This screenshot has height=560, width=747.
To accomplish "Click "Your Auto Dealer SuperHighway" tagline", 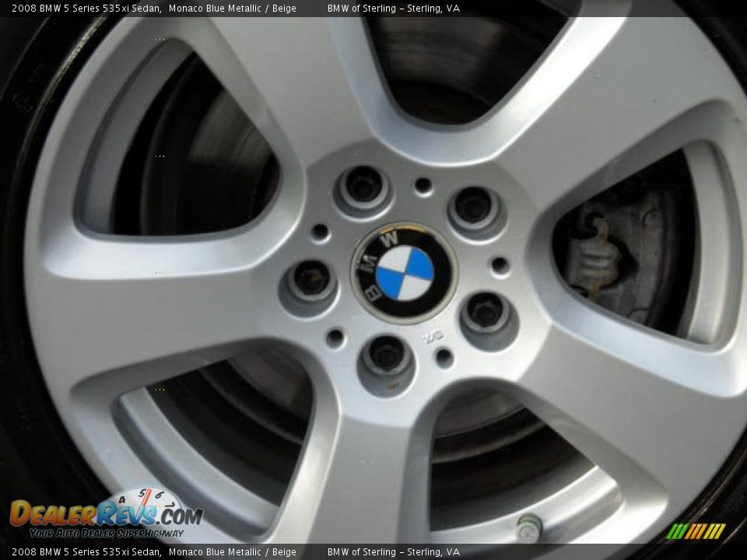I will pos(107,534).
